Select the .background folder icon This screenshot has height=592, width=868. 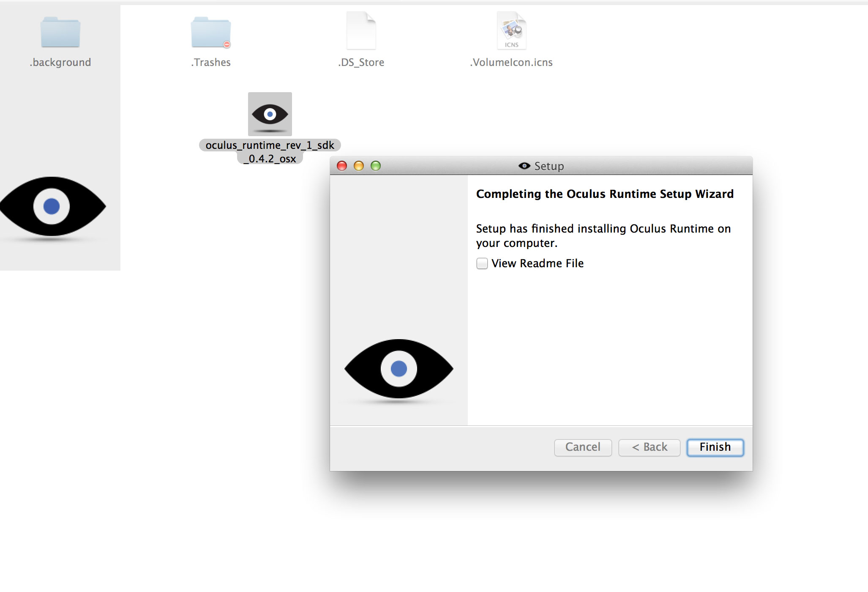click(60, 32)
